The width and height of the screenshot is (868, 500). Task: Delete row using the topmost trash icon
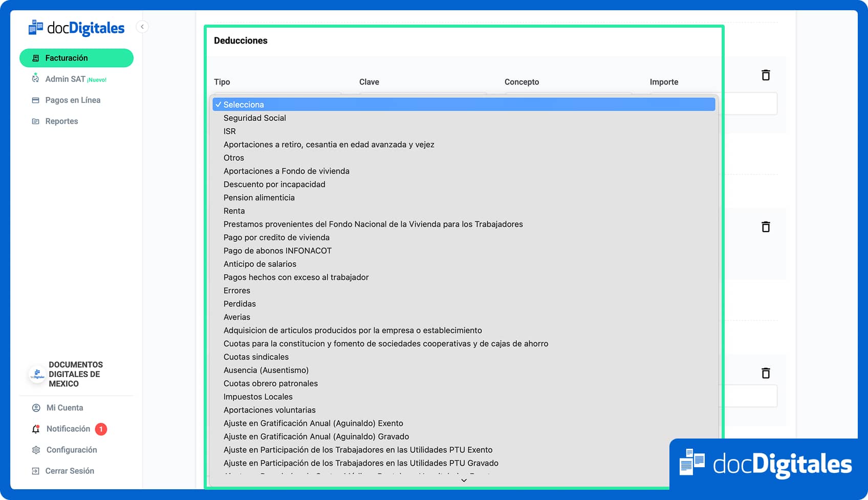766,75
